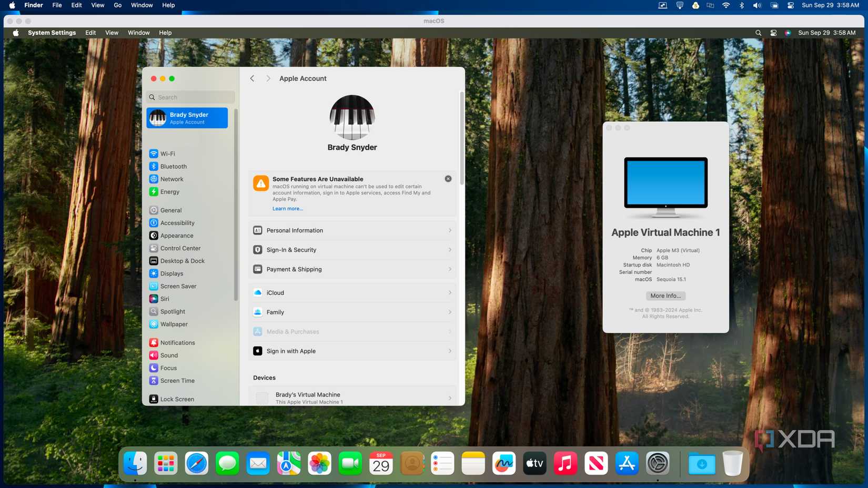The height and width of the screenshot is (488, 868).
Task: Select Screen Saver in sidebar
Action: pyautogui.click(x=173, y=286)
